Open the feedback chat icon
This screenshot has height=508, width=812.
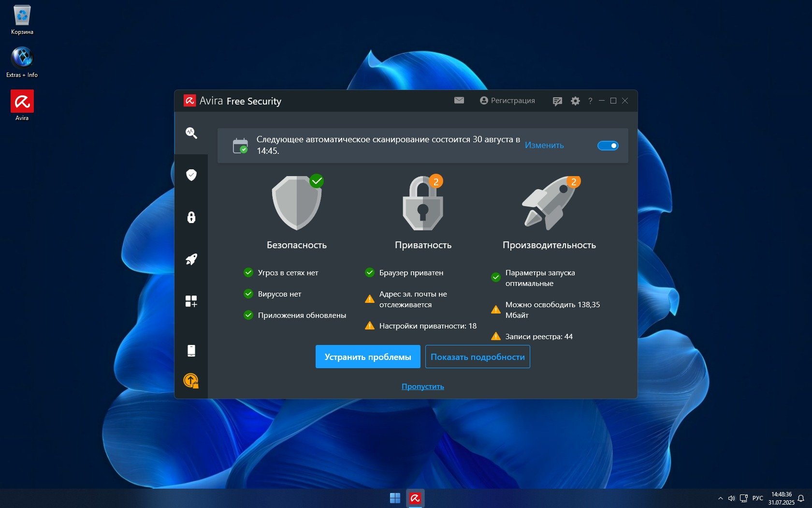click(557, 101)
